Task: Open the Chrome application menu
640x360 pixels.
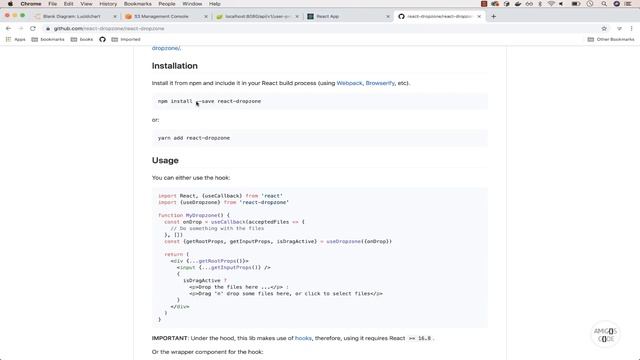Action: pyautogui.click(x=31, y=4)
